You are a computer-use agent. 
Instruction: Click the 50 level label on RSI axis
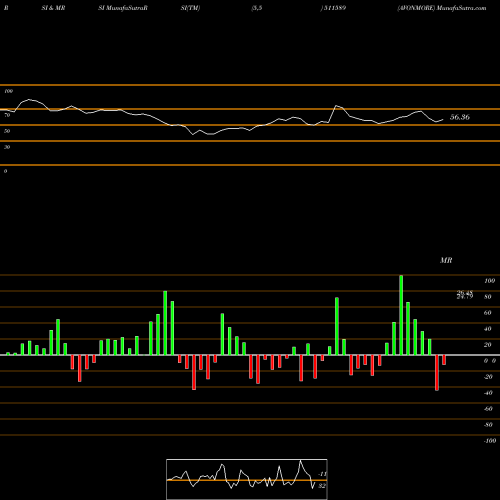(x=7, y=131)
